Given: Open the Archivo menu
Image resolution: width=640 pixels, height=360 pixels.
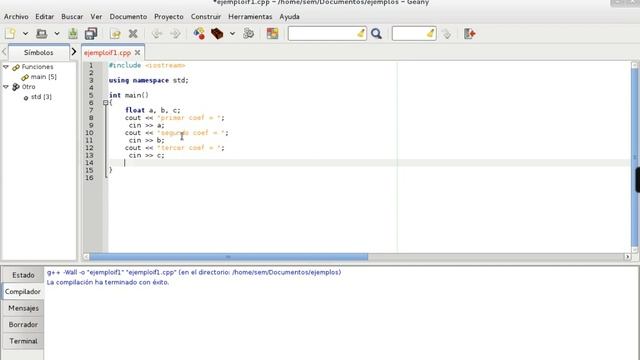Looking at the screenshot, I should coord(16,17).
